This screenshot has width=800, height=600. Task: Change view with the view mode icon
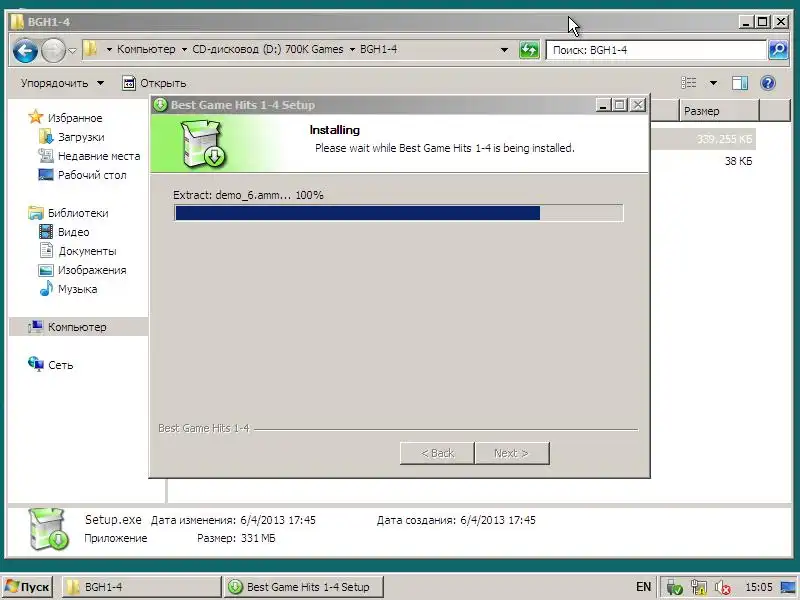(x=689, y=83)
